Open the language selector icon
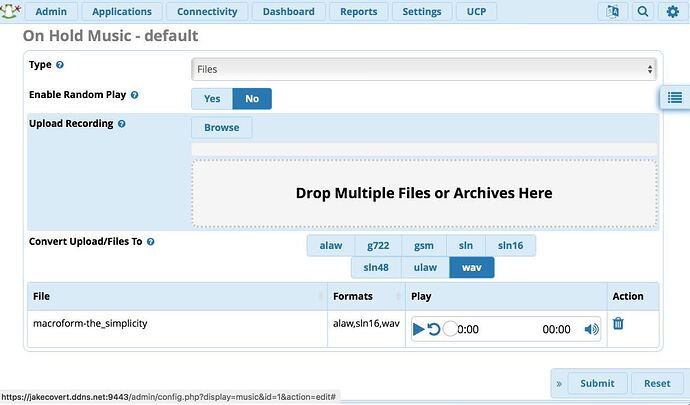The width and height of the screenshot is (690, 405). click(x=612, y=11)
